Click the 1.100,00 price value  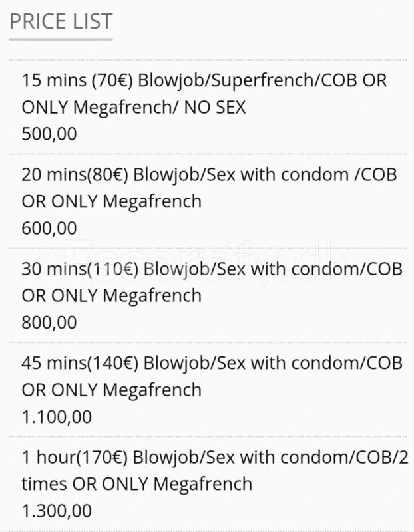pos(57,417)
